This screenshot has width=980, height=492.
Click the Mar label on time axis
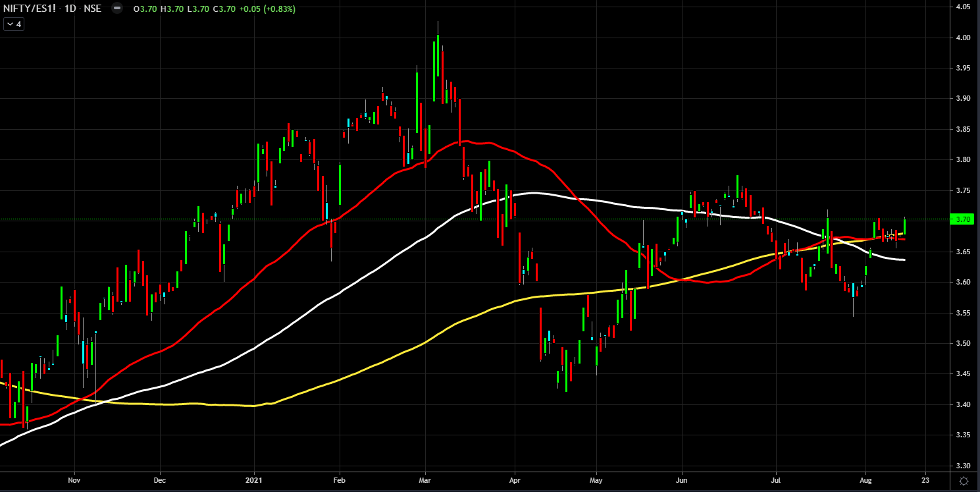(425, 481)
